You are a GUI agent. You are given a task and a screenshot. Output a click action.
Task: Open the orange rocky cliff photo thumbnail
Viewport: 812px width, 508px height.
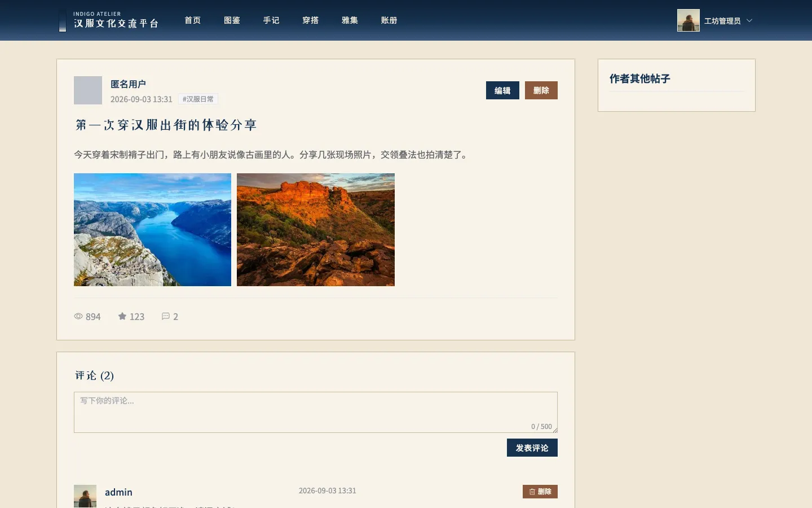(316, 230)
